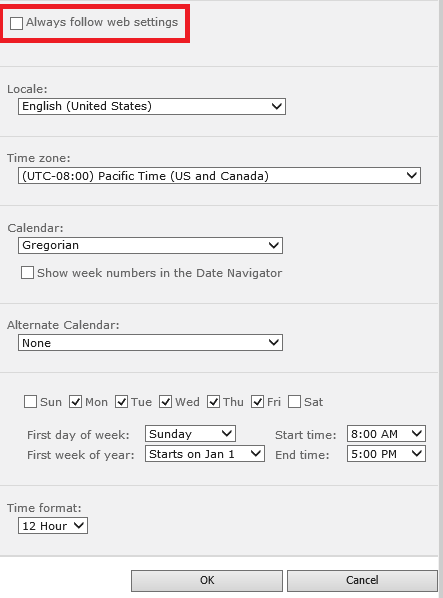Click the OK button

(x=207, y=580)
